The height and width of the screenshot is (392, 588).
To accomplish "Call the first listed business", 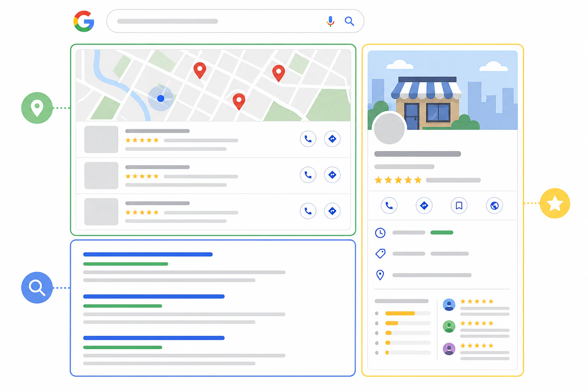I will 308,139.
